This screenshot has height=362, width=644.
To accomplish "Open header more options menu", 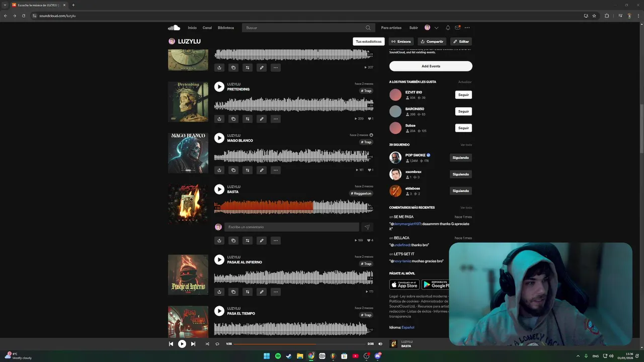I will coord(467,28).
